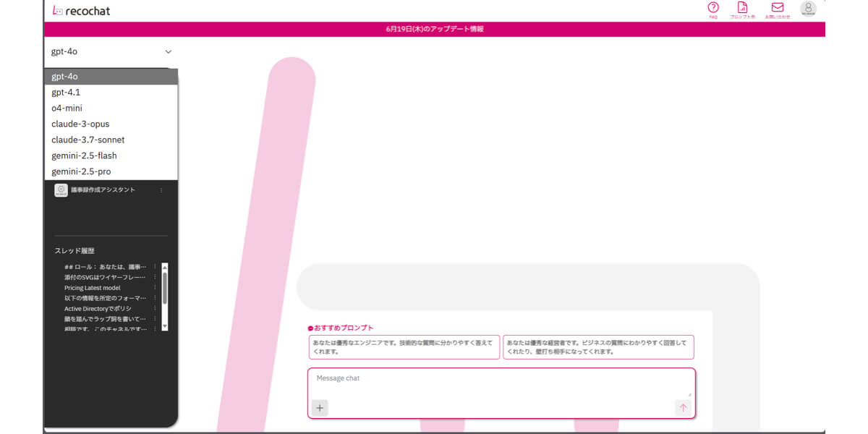Open options menu for 議事録作成アシスタント
The width and height of the screenshot is (868, 434).
pyautogui.click(x=161, y=190)
